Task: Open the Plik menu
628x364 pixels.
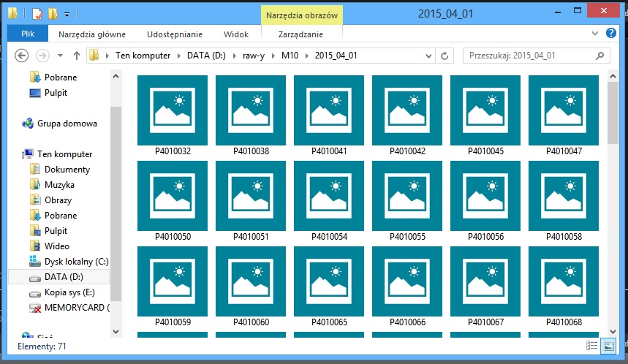Action: click(x=28, y=34)
